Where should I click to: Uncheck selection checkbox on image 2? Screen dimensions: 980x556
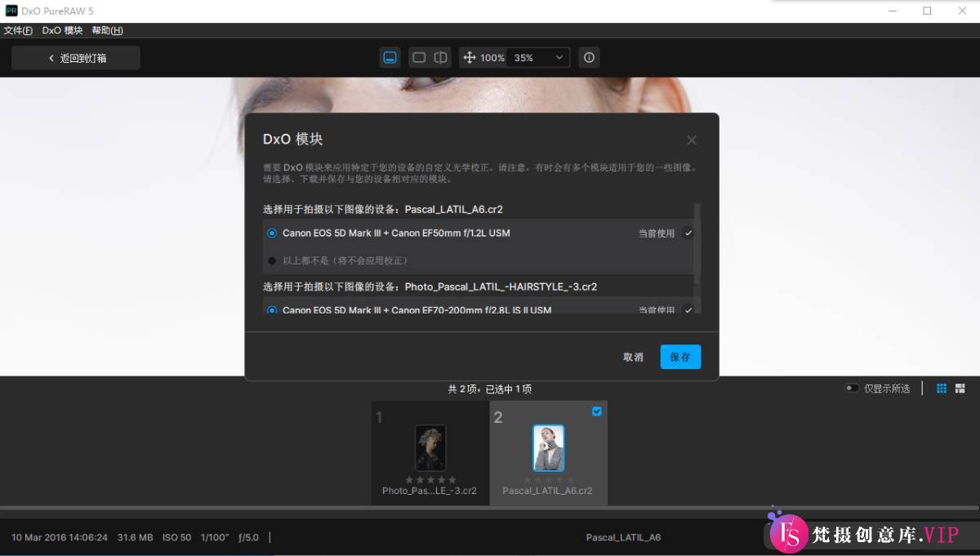tap(596, 411)
